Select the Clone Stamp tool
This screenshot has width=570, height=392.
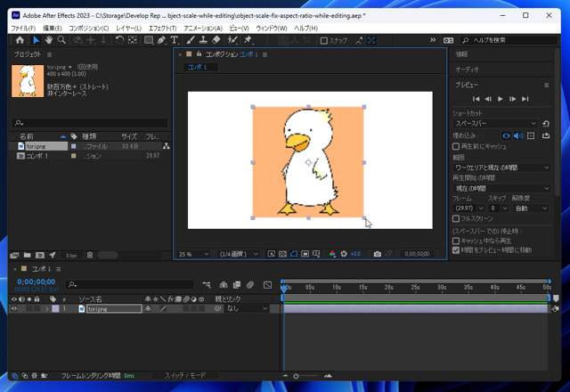click(x=203, y=40)
